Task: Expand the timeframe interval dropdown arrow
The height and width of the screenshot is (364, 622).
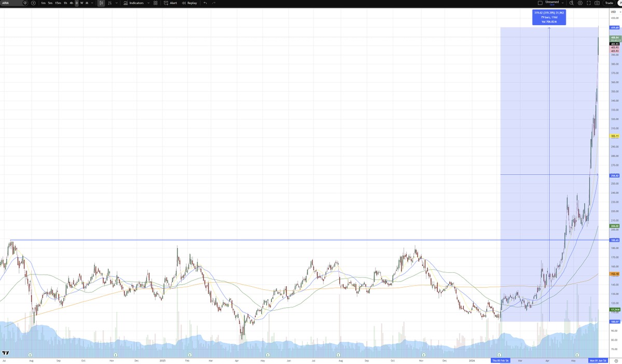Action: point(92,3)
